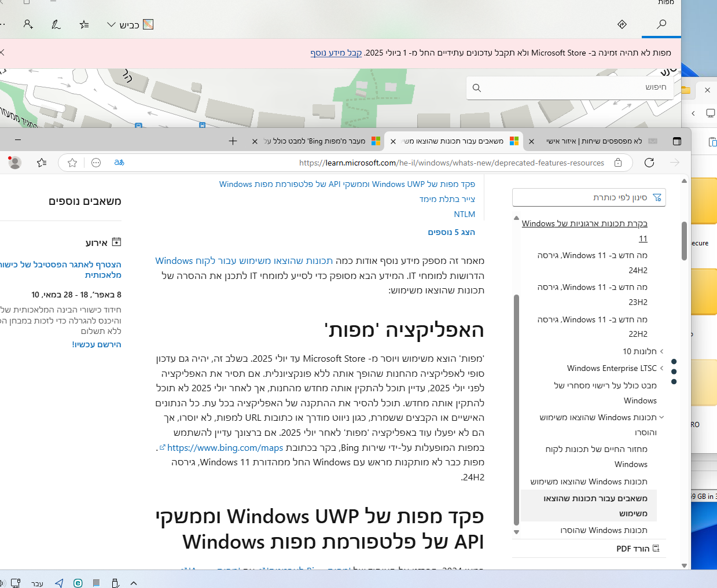This screenshot has width=717, height=588.
Task: Click the forward navigation arrow in Edge
Action: point(675,163)
